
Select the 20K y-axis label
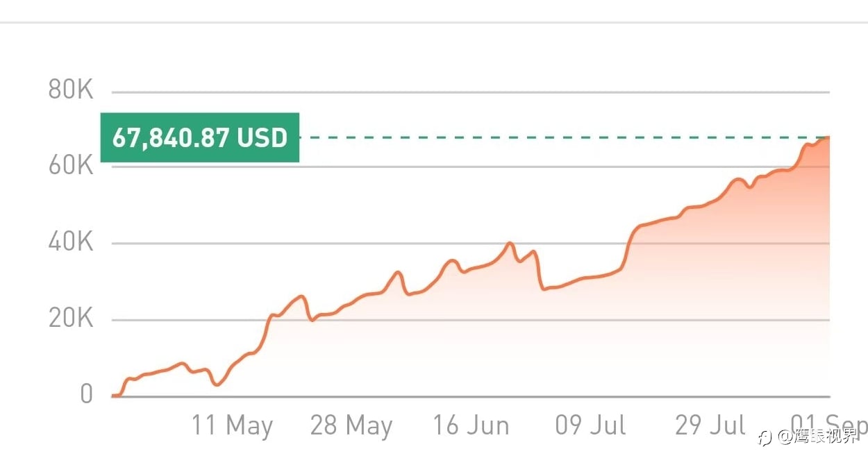[x=70, y=319]
